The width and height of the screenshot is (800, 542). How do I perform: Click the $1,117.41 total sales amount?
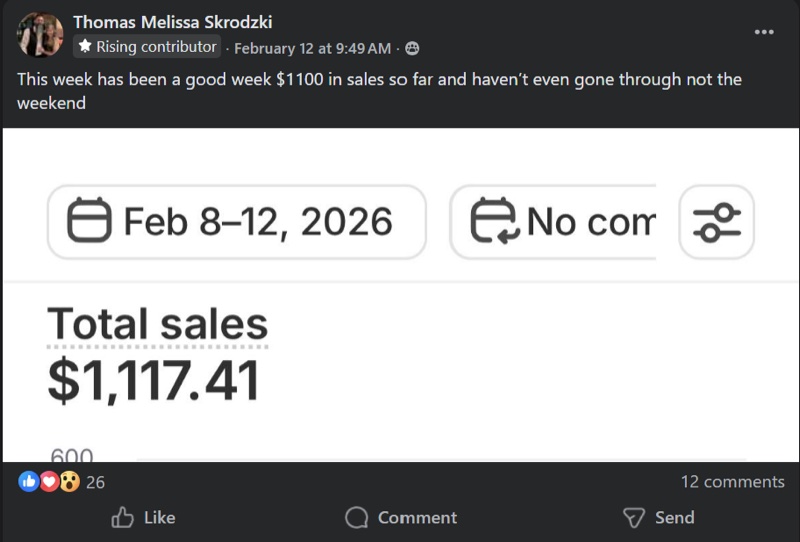pos(153,381)
